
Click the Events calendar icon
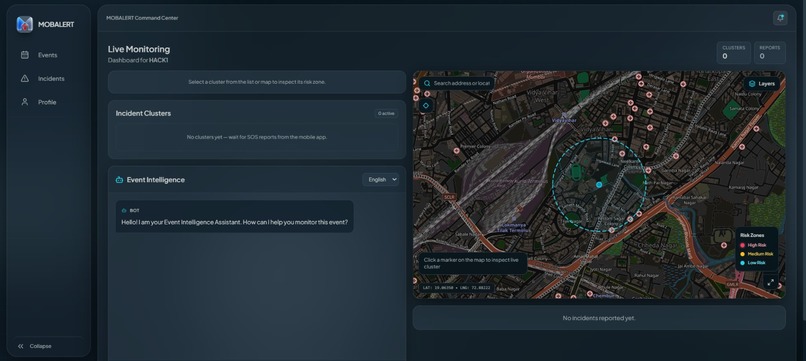25,55
